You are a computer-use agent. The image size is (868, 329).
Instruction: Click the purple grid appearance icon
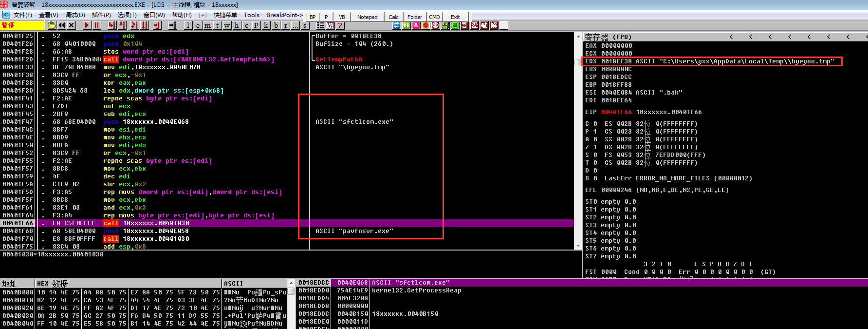331,25
